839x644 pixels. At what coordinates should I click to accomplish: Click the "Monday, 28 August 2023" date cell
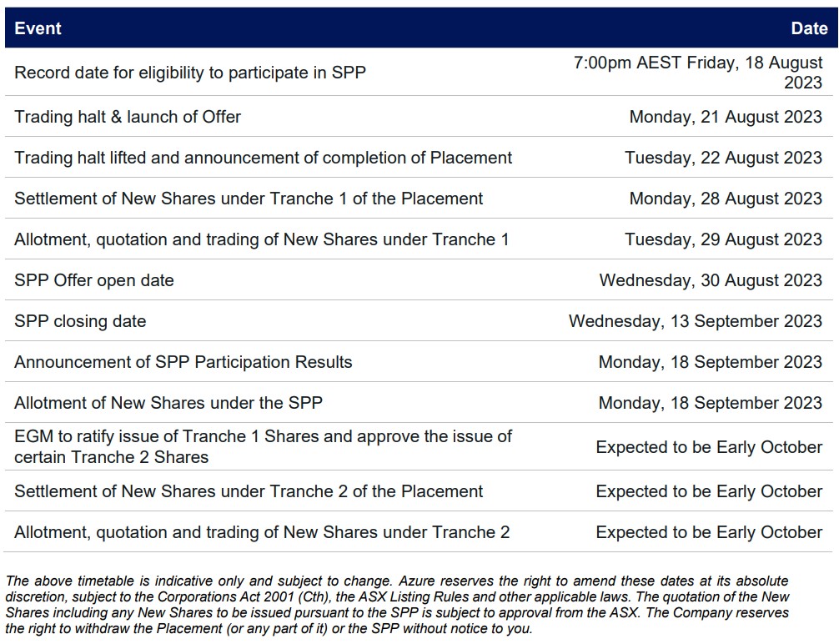pyautogui.click(x=725, y=199)
